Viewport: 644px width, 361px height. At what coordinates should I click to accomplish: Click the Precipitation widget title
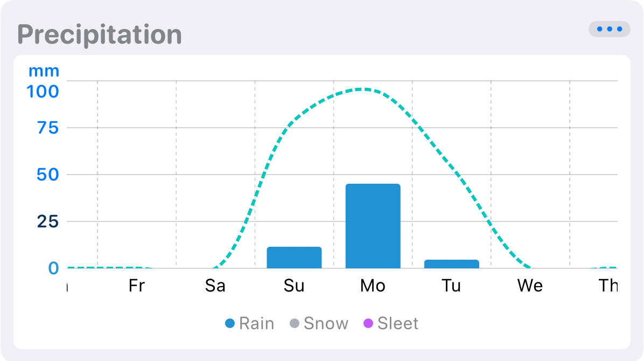[100, 35]
